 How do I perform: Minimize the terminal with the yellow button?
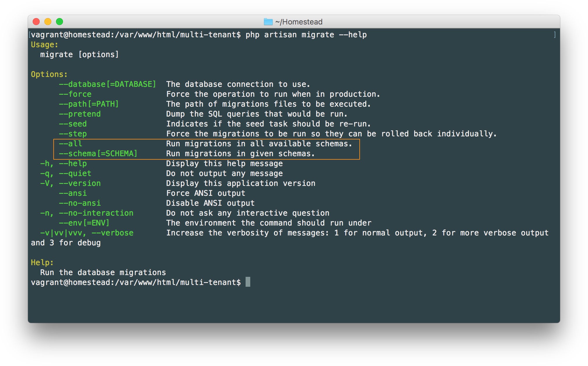pyautogui.click(x=48, y=22)
